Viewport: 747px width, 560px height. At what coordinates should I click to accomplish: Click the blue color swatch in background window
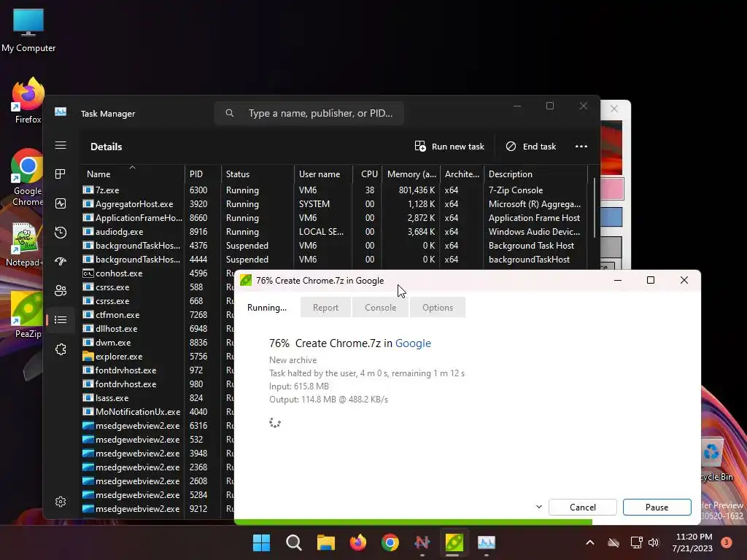coord(612,217)
